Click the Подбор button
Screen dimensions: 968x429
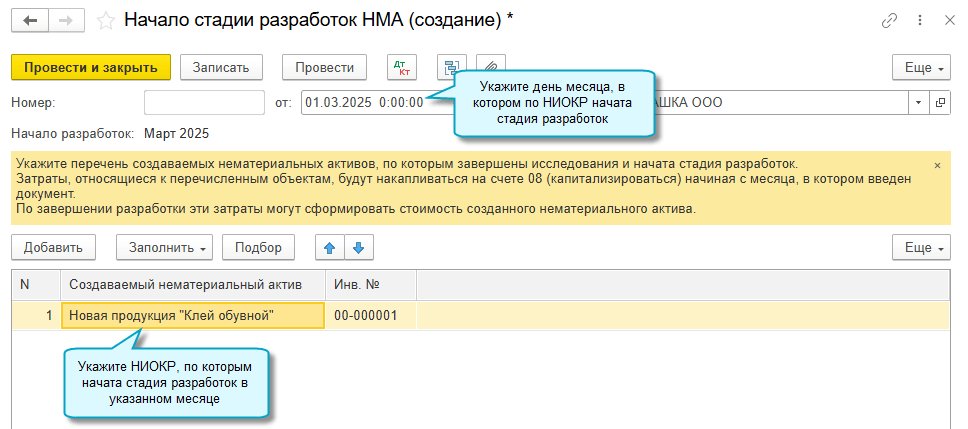pos(258,248)
